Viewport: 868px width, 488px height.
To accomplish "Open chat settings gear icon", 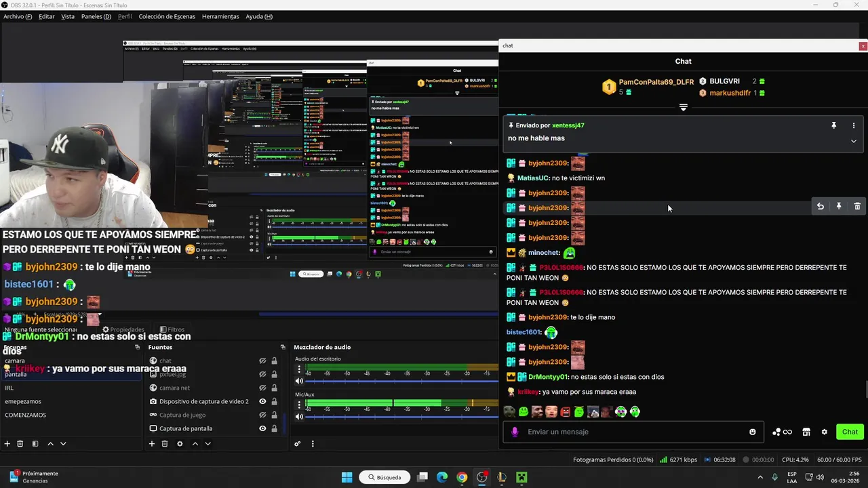I will coord(825,432).
